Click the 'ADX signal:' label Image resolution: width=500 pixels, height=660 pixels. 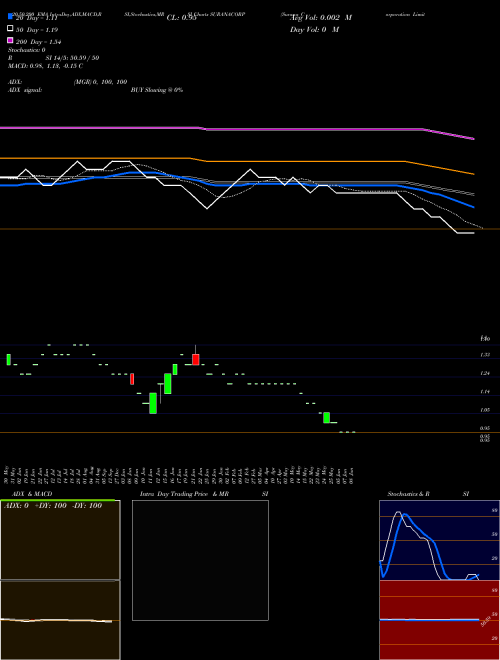click(x=25, y=90)
